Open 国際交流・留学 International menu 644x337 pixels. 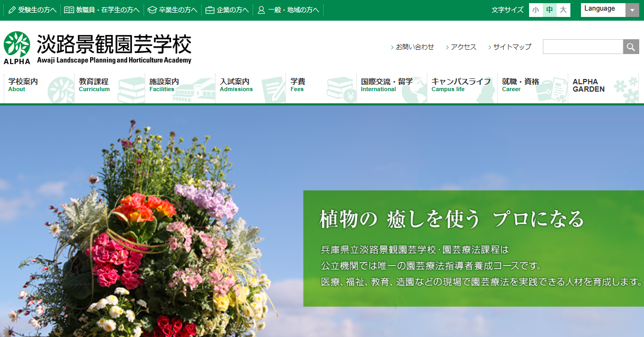(392, 88)
